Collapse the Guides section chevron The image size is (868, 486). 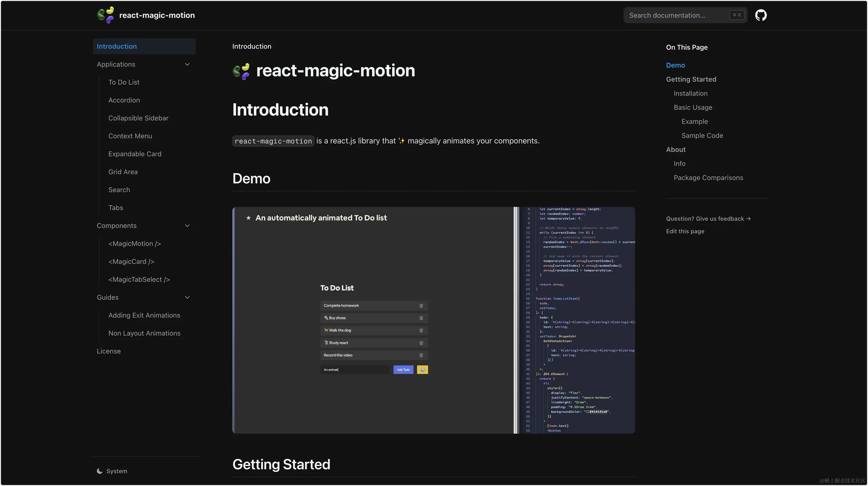click(x=187, y=298)
